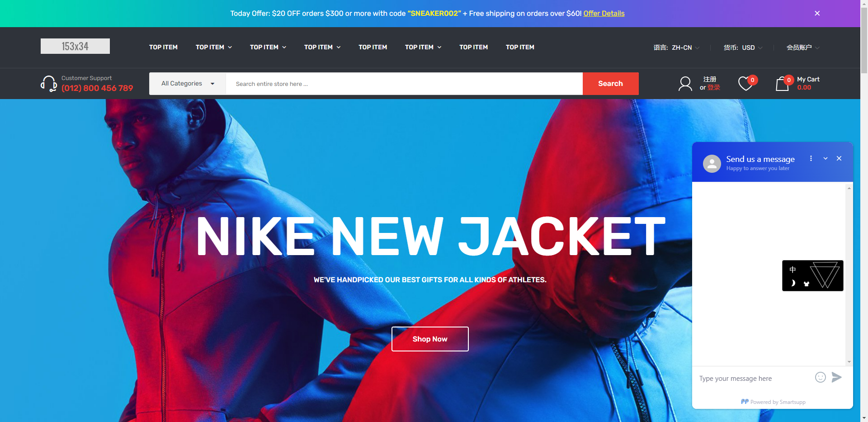Open the last TOP ITEM menu entry

click(520, 47)
